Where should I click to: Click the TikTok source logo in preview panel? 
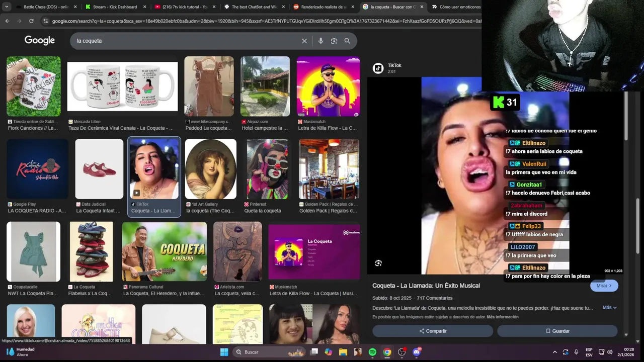coord(378,68)
